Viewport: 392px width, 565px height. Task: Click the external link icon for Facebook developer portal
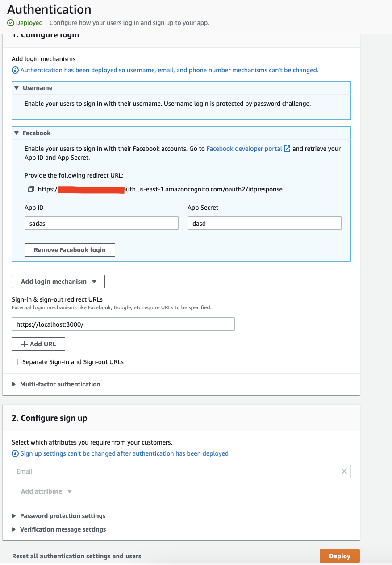[x=287, y=149]
